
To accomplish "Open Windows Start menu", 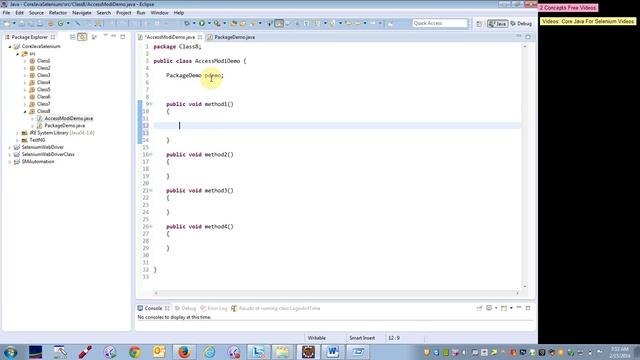I will point(10,352).
